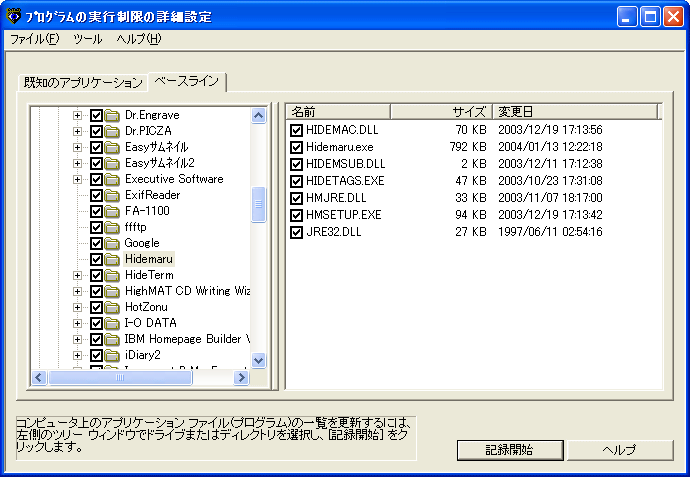The image size is (690, 477).
Task: Click the ヘルプ button
Action: [x=619, y=450]
